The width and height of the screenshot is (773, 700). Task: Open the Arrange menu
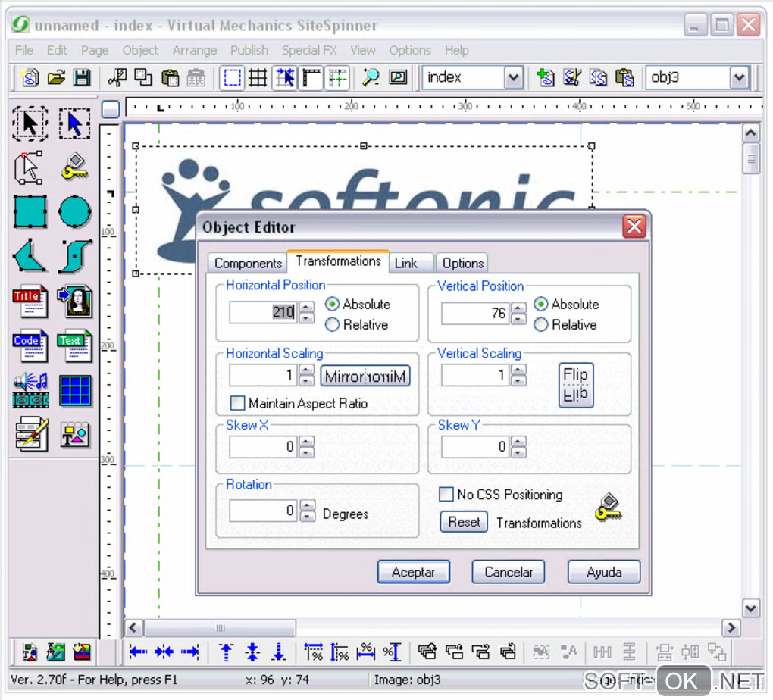click(195, 50)
